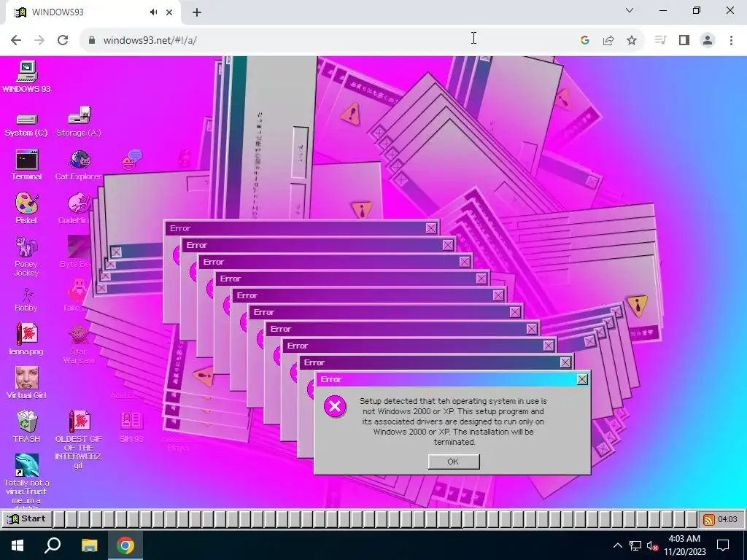Image resolution: width=747 pixels, height=560 pixels.
Task: Click the 04:03 clock in Windows 93 taskbar
Action: pyautogui.click(x=727, y=519)
